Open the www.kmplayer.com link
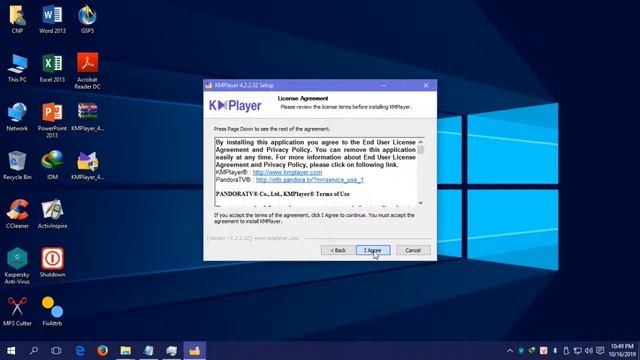The image size is (640, 360). coord(287,172)
